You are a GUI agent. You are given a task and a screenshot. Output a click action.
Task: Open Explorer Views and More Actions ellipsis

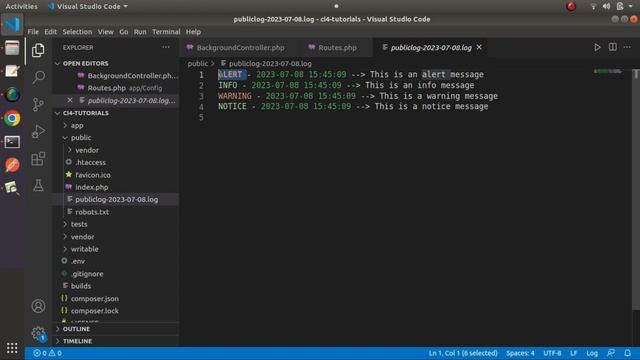[166, 47]
